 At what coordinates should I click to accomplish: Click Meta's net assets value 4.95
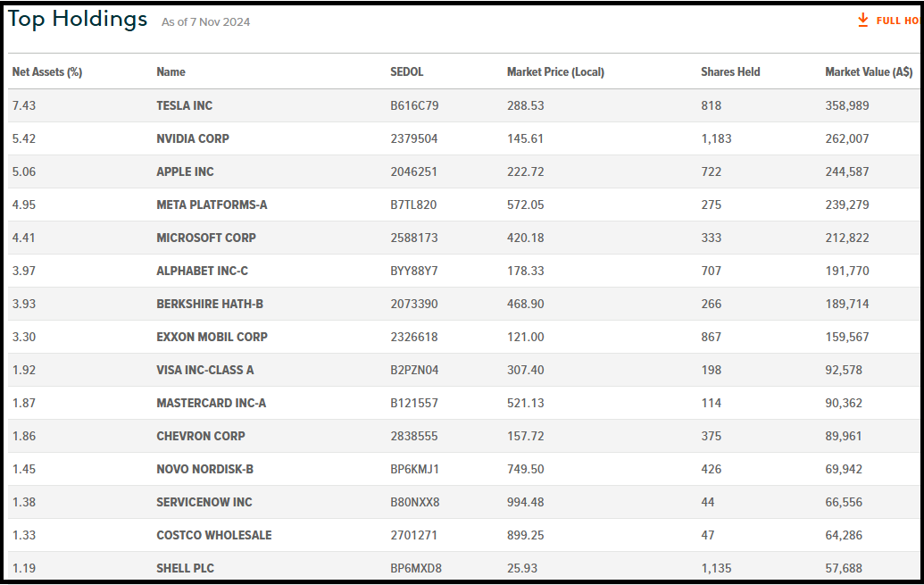[24, 205]
